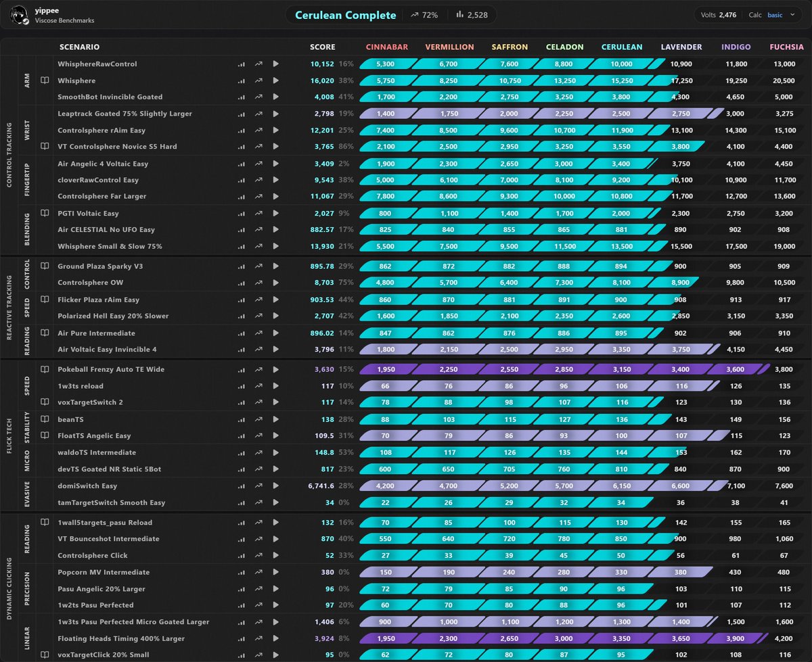Open the book icon beside Whisphere
This screenshot has height=662, width=812.
pyautogui.click(x=45, y=80)
